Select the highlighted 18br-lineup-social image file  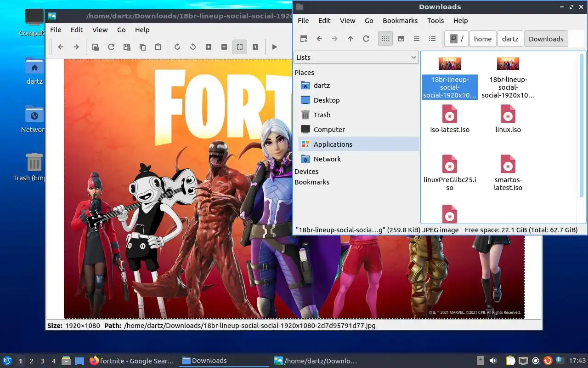click(x=450, y=77)
